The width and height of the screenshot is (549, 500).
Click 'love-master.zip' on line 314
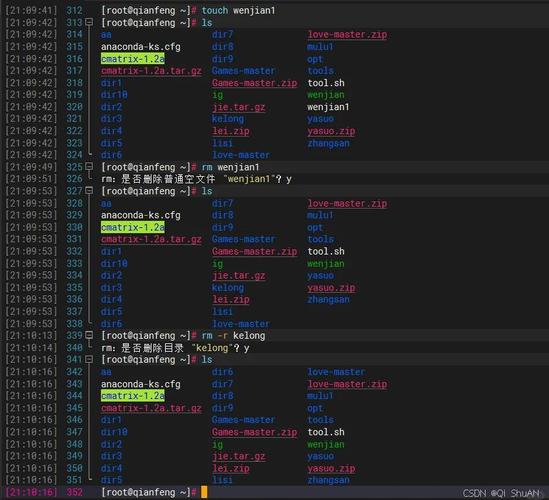pyautogui.click(x=347, y=35)
